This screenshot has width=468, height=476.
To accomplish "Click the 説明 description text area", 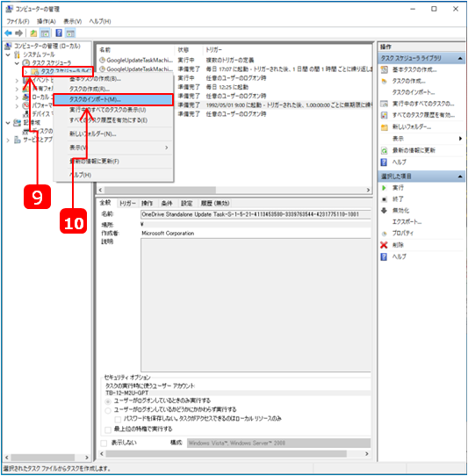I will (x=256, y=305).
